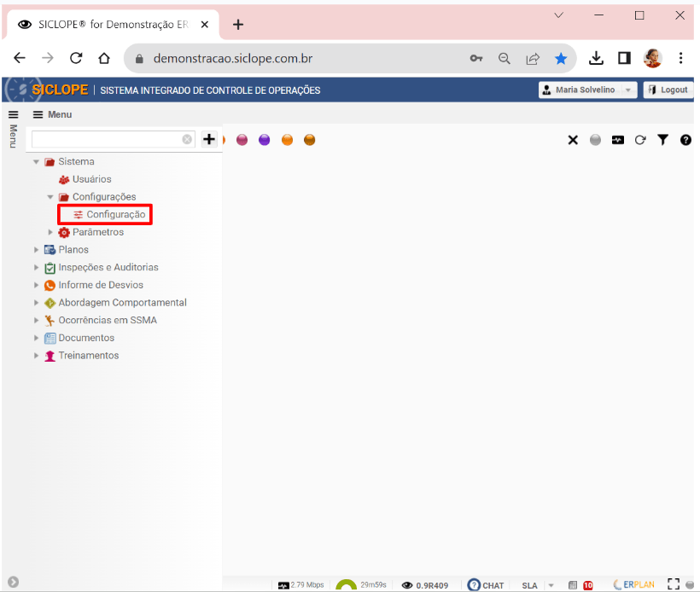Click the refresh icon in the SICLOPE toolbar
Viewport: 700px width, 592px height.
640,140
